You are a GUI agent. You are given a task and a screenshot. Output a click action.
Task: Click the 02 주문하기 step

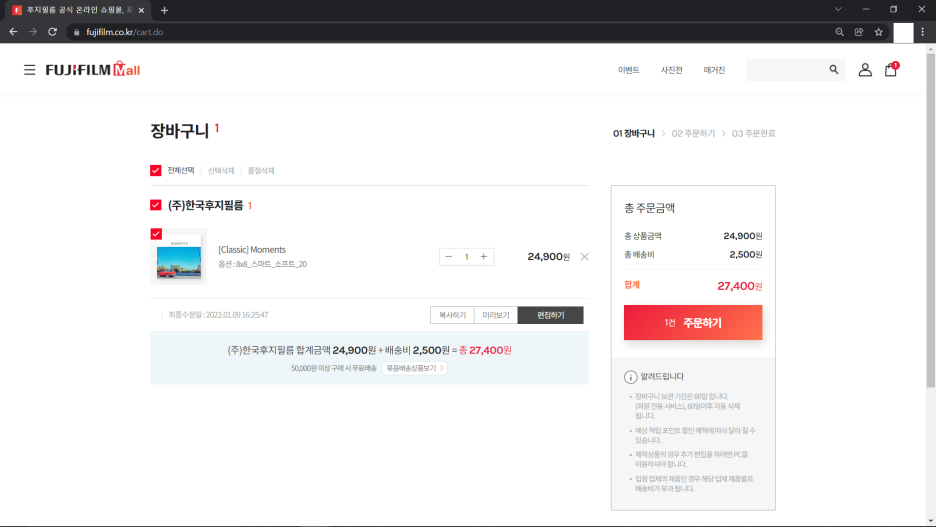[x=693, y=133]
